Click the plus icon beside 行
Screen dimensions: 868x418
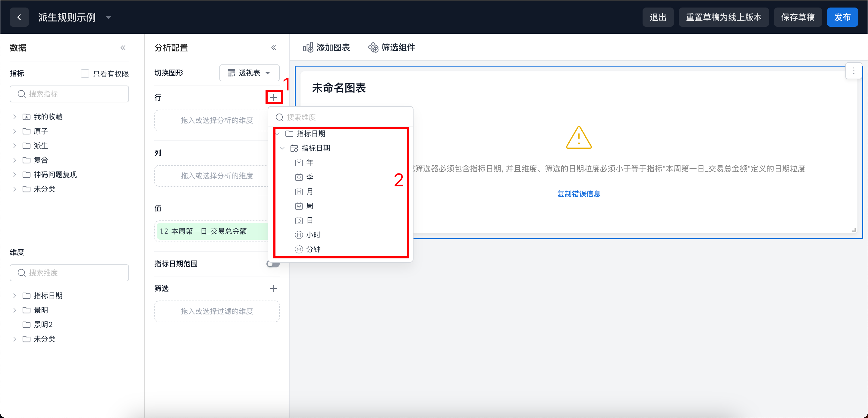(x=274, y=98)
